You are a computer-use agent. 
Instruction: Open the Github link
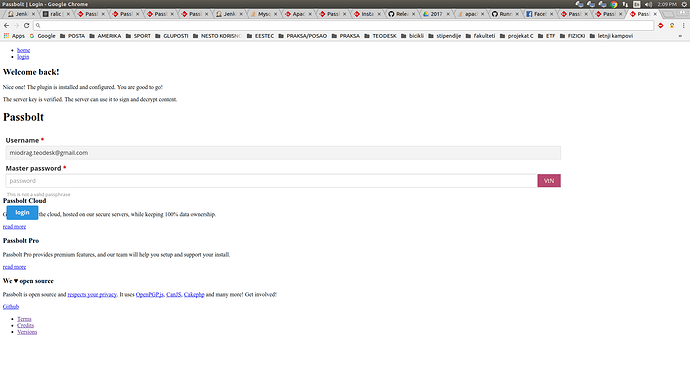[11, 307]
